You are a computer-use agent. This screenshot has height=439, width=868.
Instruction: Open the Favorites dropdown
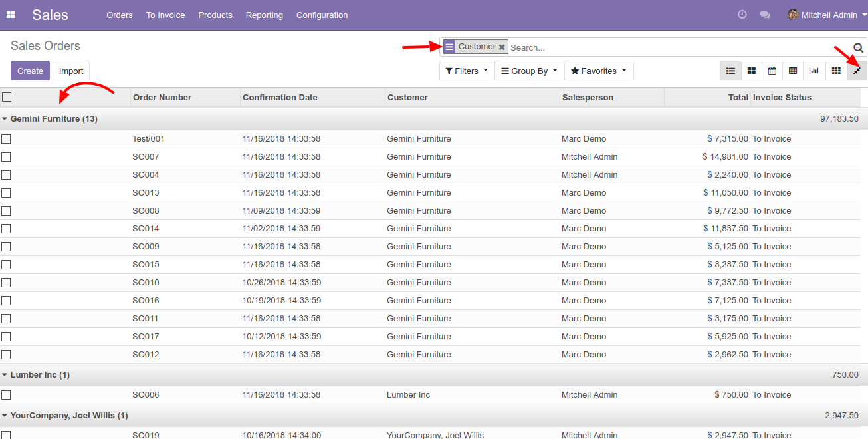[599, 71]
